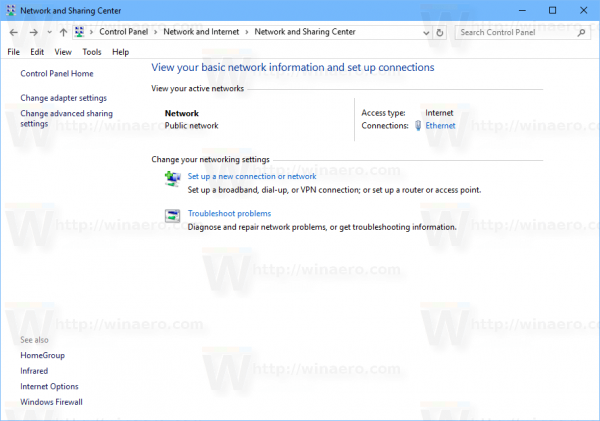Image resolution: width=600 pixels, height=421 pixels.
Task: Open the recent locations dropdown arrow
Action: 49,33
